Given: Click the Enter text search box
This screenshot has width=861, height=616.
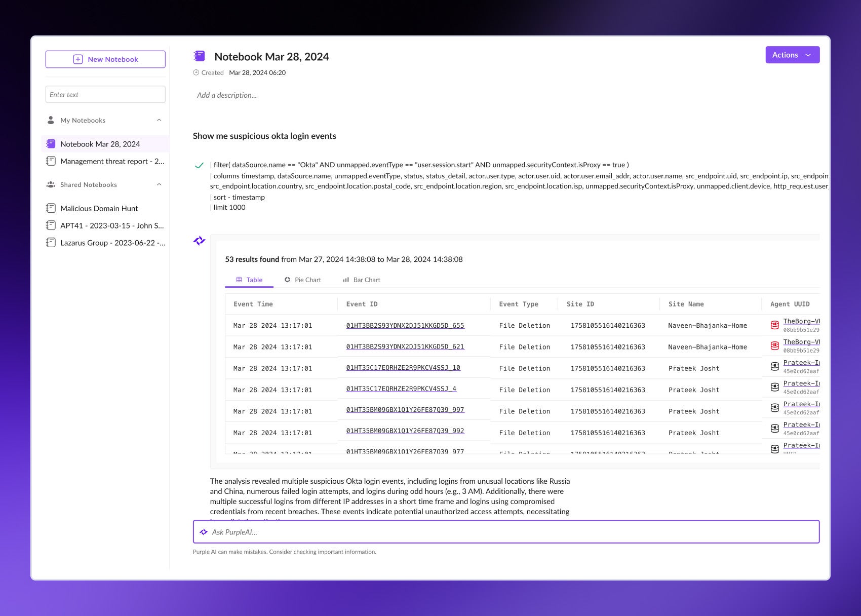Looking at the screenshot, I should click(105, 95).
